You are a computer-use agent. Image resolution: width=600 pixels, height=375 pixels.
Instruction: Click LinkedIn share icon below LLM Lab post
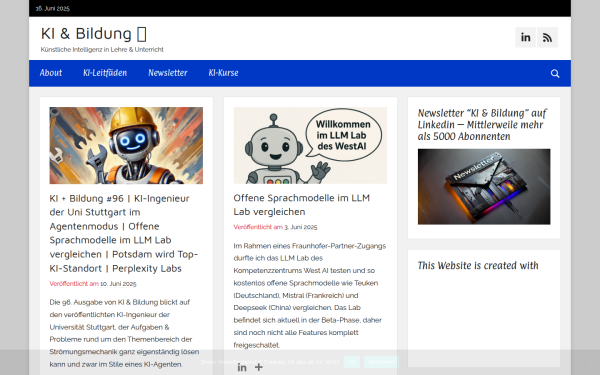pyautogui.click(x=242, y=367)
